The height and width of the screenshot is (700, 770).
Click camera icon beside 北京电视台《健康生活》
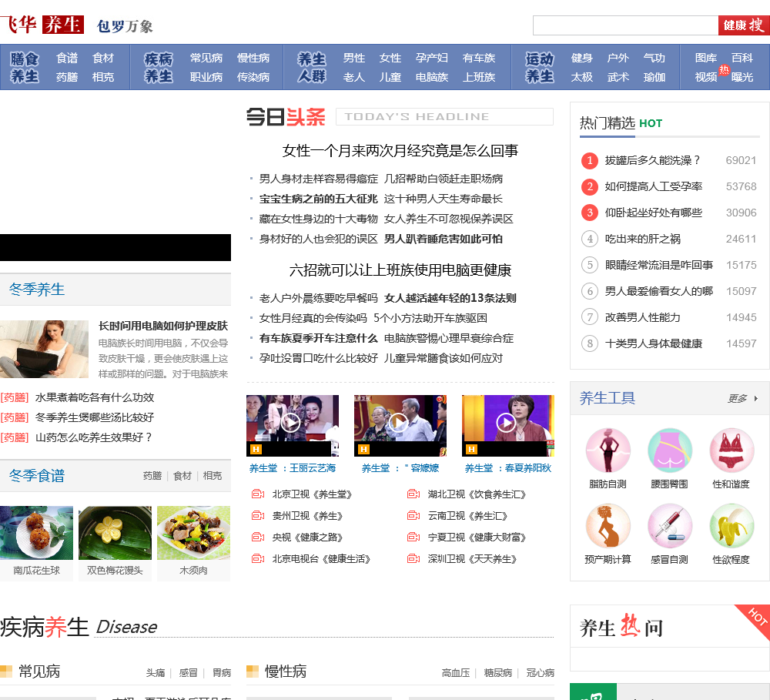click(x=258, y=558)
